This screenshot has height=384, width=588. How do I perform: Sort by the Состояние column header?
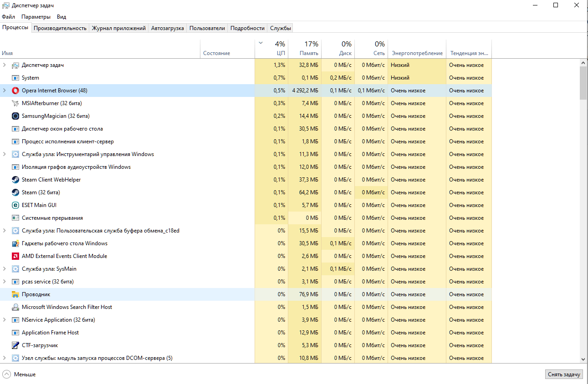pyautogui.click(x=228, y=49)
